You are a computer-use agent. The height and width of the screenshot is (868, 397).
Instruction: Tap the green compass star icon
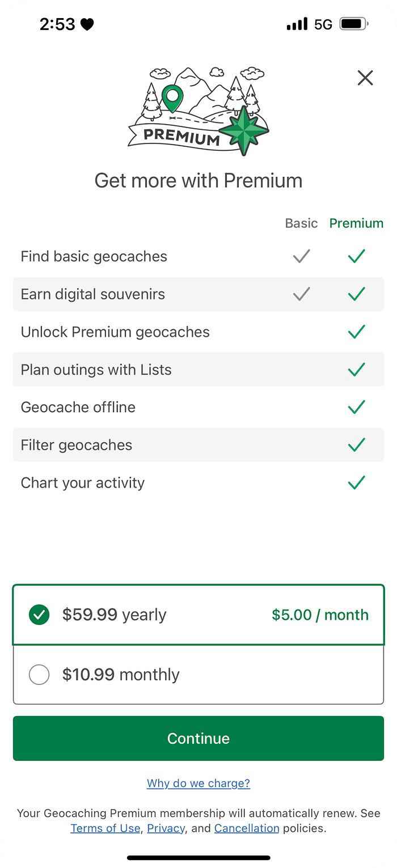(243, 130)
